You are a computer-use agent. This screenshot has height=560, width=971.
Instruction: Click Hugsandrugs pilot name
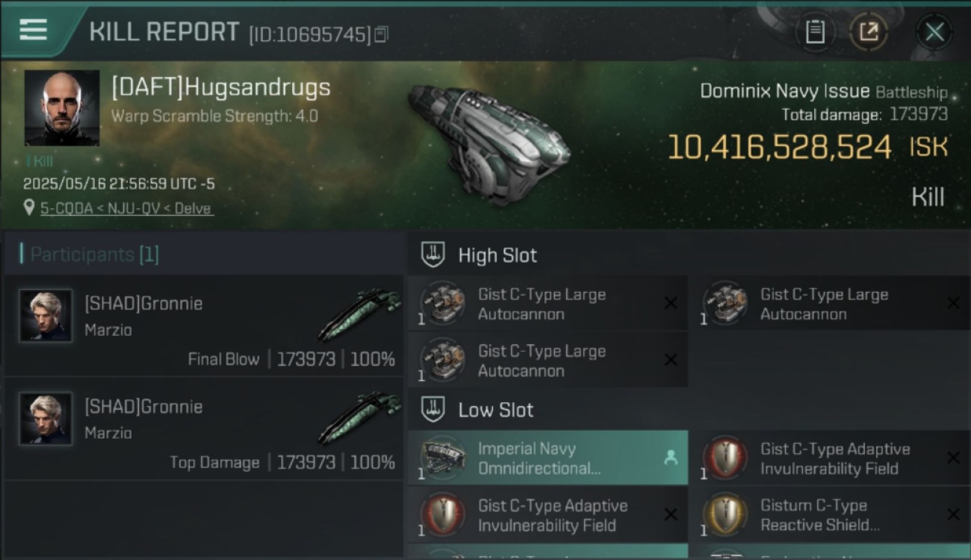click(x=221, y=87)
